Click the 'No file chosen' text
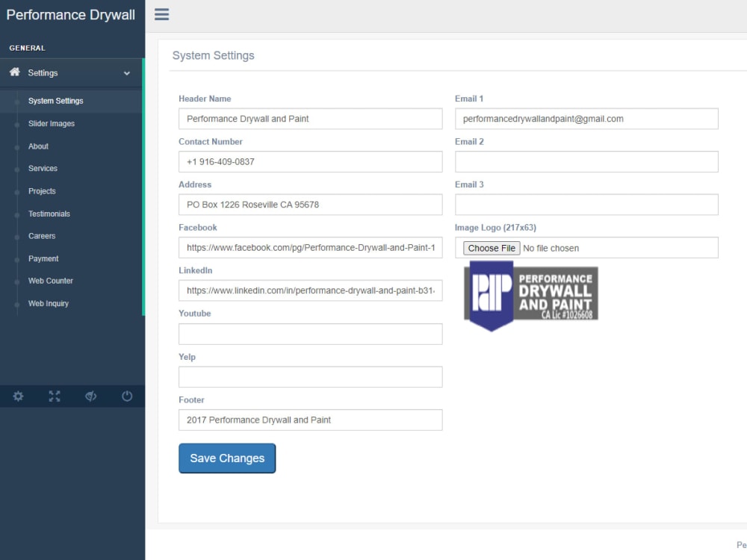Viewport: 747px width, 560px height. [551, 248]
